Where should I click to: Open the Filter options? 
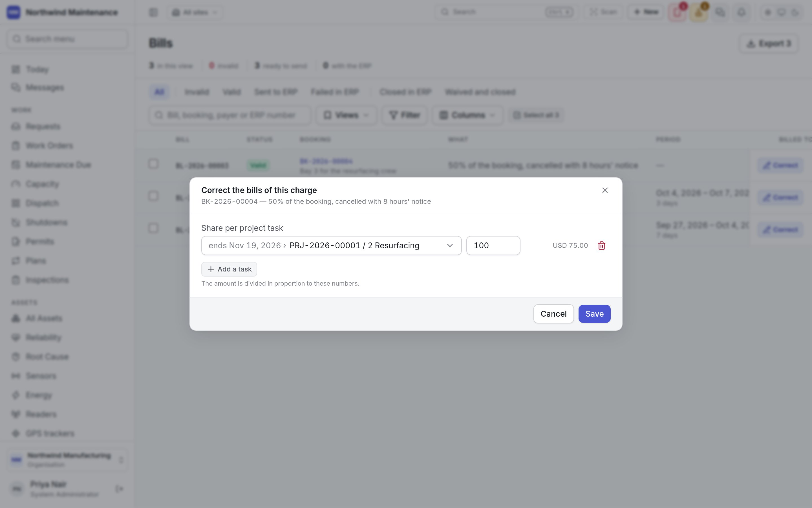404,115
